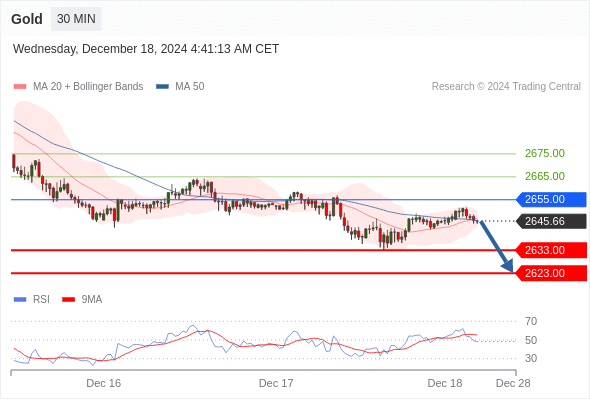
Task: Click the MA 50 legend swatch
Action: pyautogui.click(x=162, y=87)
